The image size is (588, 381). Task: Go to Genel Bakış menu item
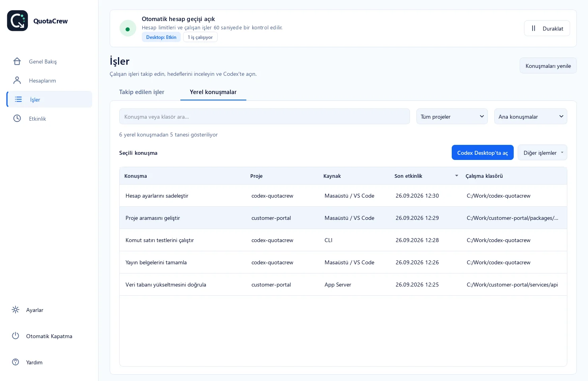coord(49,62)
